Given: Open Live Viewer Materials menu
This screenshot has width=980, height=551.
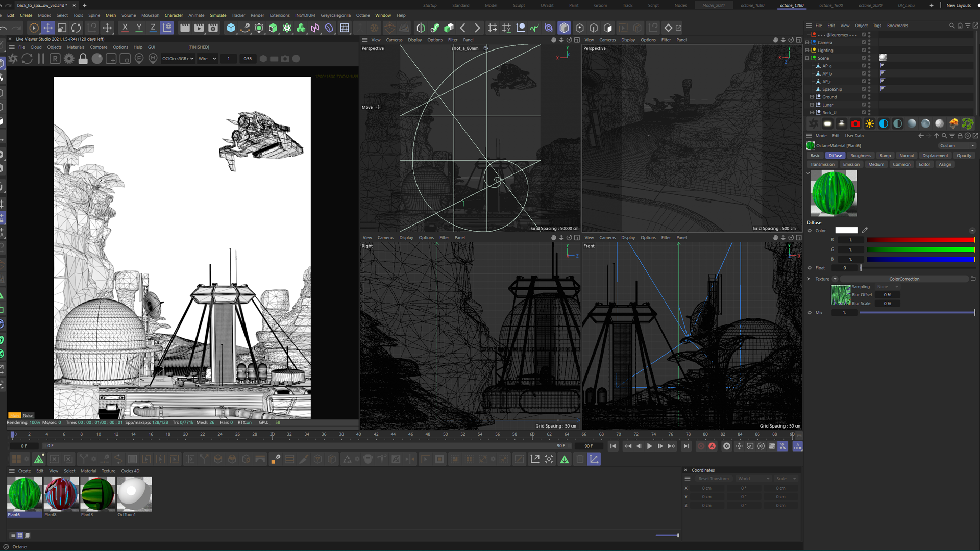Looking at the screenshot, I should click(x=76, y=47).
